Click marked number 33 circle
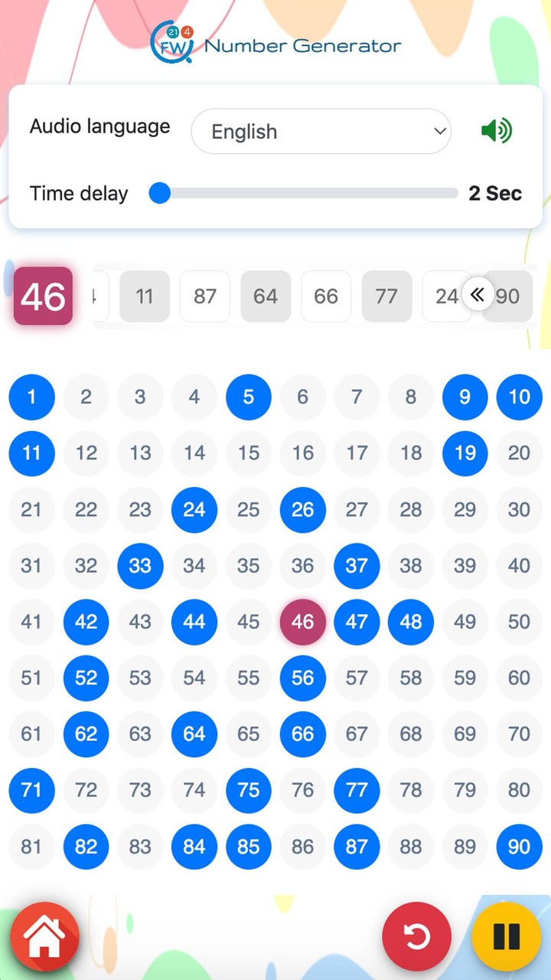 (140, 566)
